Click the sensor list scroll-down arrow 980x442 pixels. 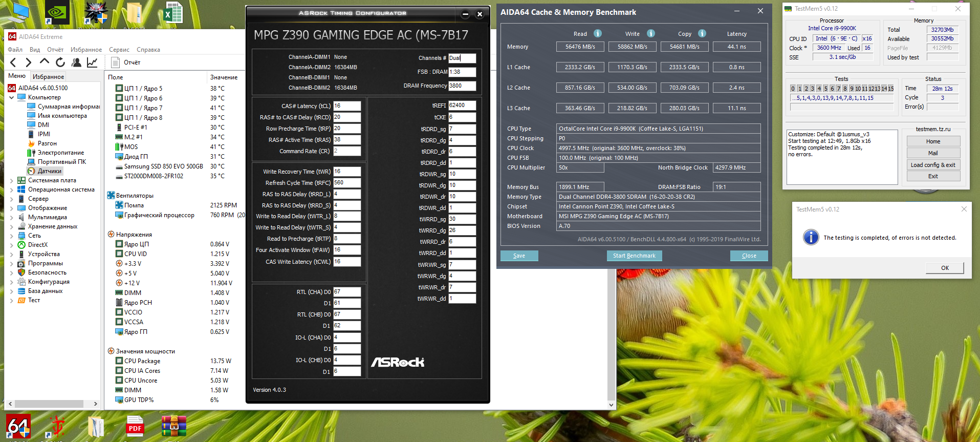611,405
